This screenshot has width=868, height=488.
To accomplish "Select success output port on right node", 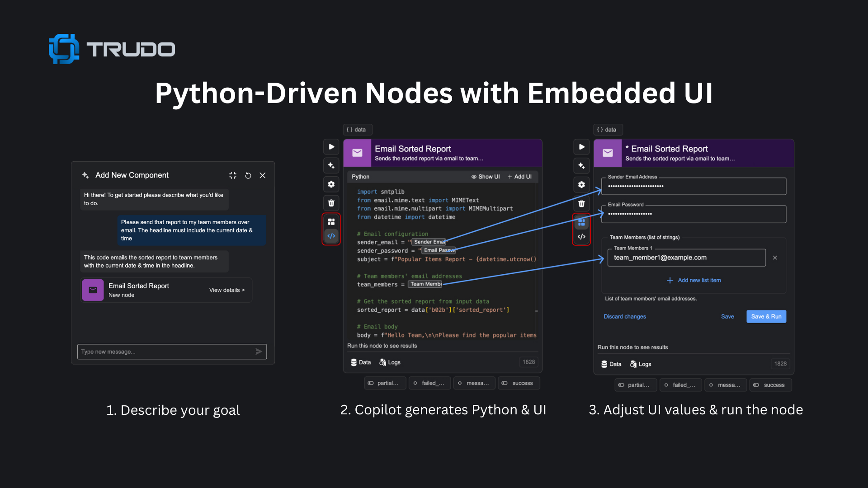I will [x=770, y=385].
